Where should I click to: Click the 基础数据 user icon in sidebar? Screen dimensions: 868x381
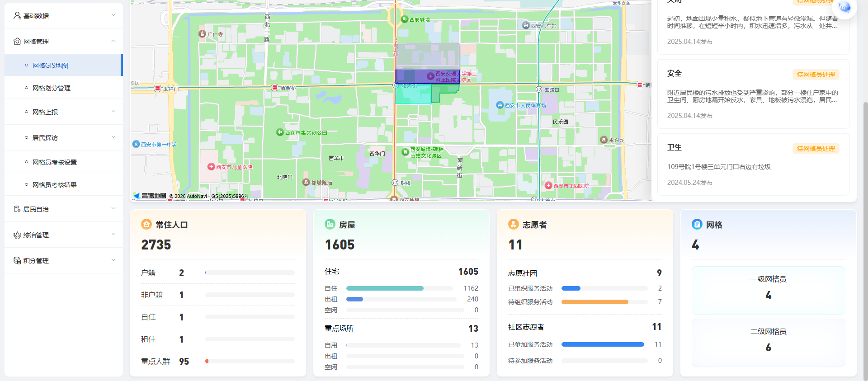[x=17, y=16]
